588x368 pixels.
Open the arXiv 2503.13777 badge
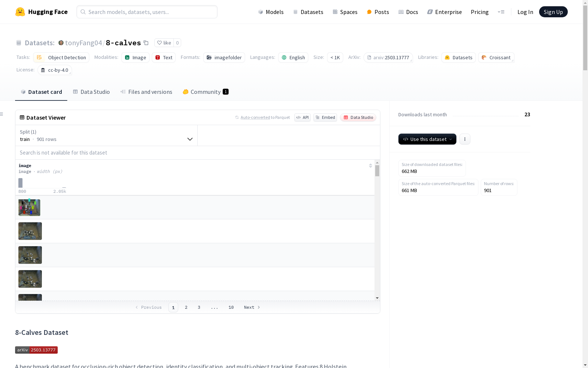[36, 350]
